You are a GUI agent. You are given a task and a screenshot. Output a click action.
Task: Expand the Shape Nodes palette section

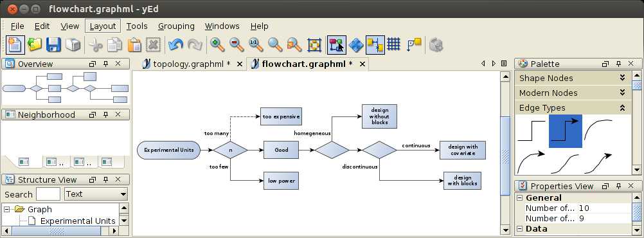point(573,78)
